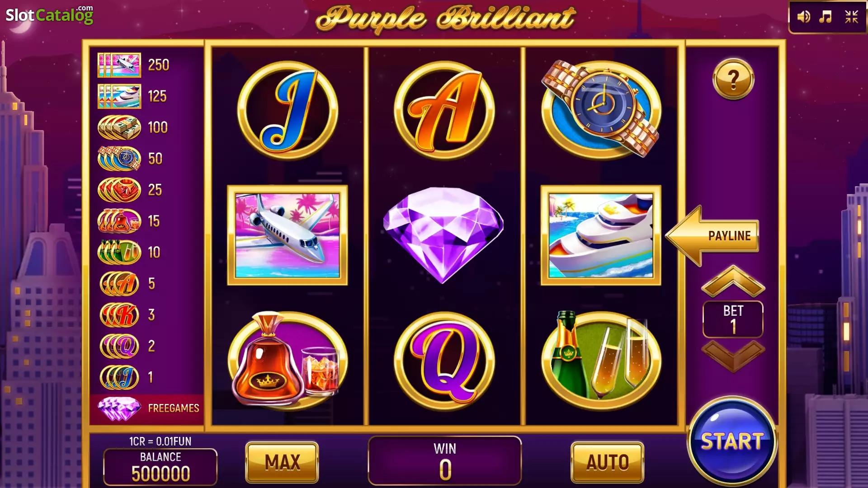Click the blue START spin button
The image size is (868, 488).
pyautogui.click(x=732, y=441)
